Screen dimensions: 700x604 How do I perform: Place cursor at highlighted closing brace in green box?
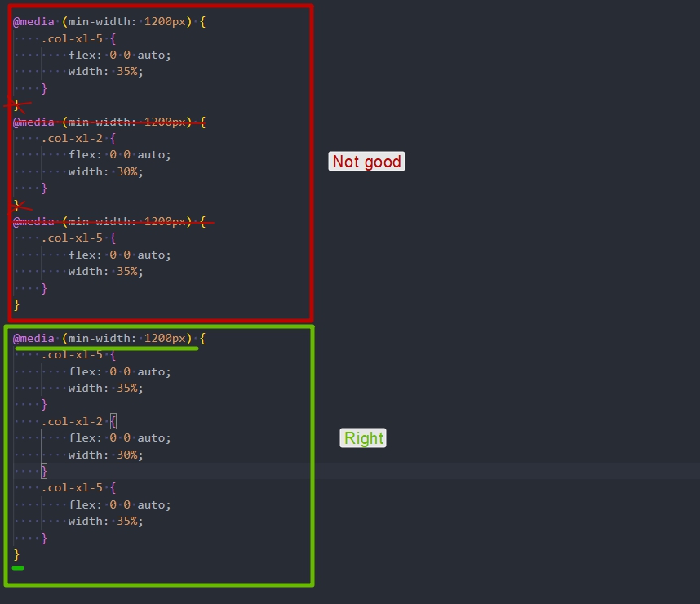point(44,471)
